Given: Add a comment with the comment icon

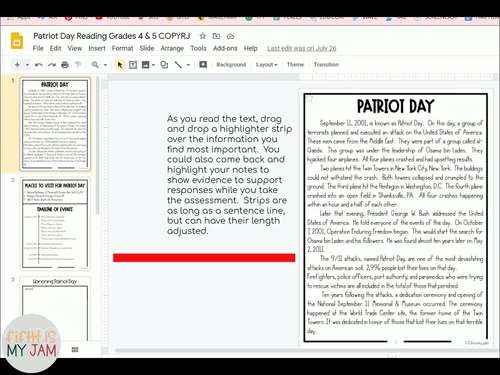Looking at the screenshot, I should (x=203, y=65).
